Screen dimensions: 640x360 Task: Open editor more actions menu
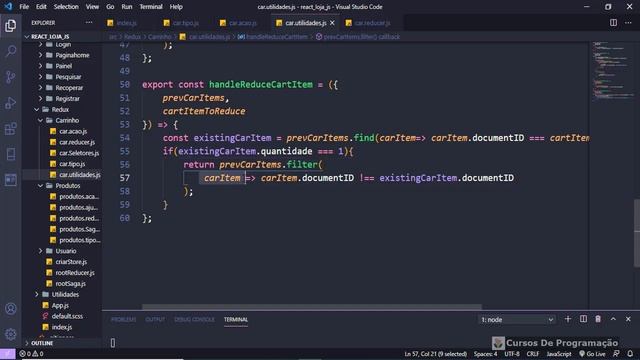pyautogui.click(x=628, y=23)
